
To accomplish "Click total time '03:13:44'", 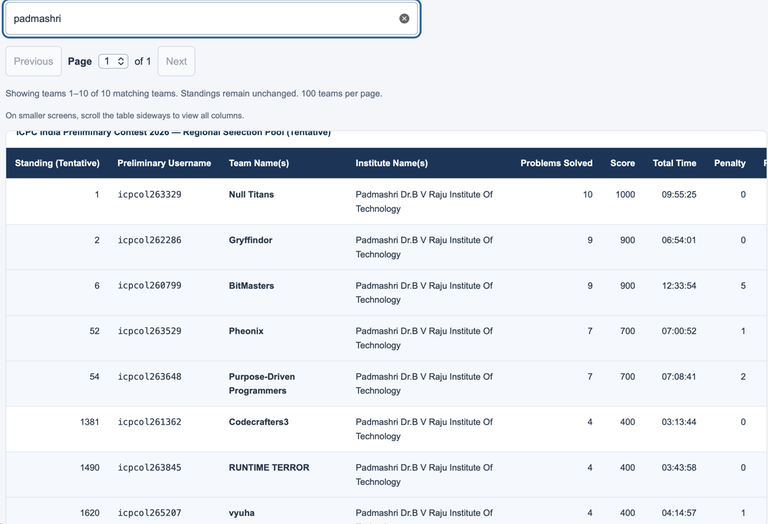I will [679, 422].
